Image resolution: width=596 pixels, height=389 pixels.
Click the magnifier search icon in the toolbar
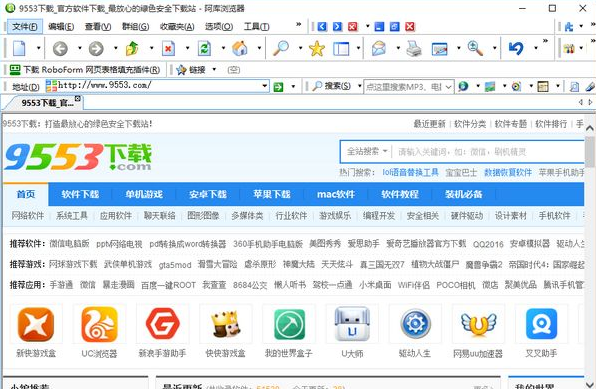(x=281, y=48)
